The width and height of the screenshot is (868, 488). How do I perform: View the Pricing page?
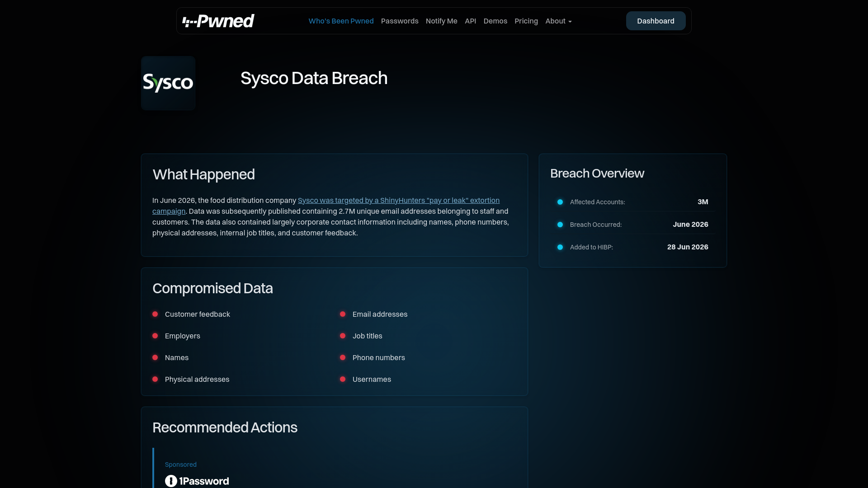coord(526,21)
